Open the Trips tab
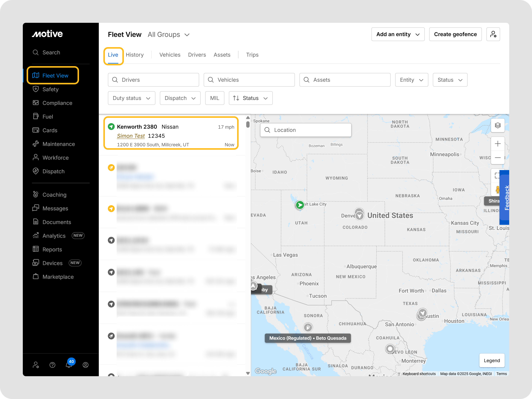 click(x=252, y=55)
